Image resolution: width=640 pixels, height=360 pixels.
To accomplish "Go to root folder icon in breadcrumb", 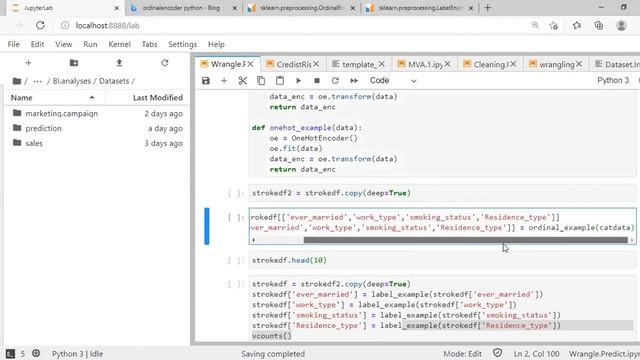I will (x=17, y=81).
